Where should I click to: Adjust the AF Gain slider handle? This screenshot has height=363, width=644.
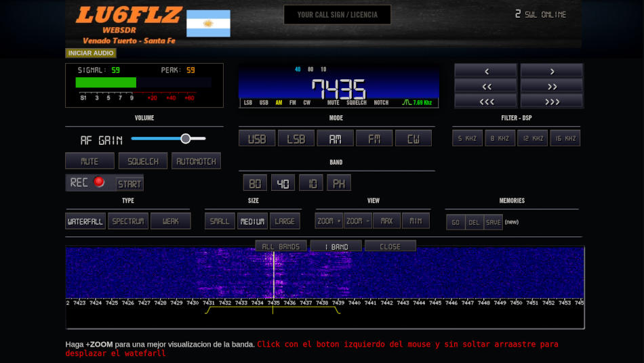point(185,139)
